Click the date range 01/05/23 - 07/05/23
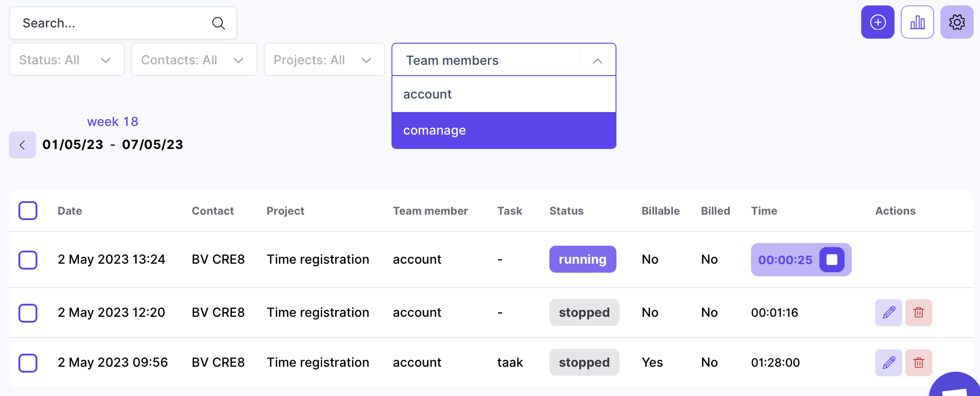 pos(112,144)
